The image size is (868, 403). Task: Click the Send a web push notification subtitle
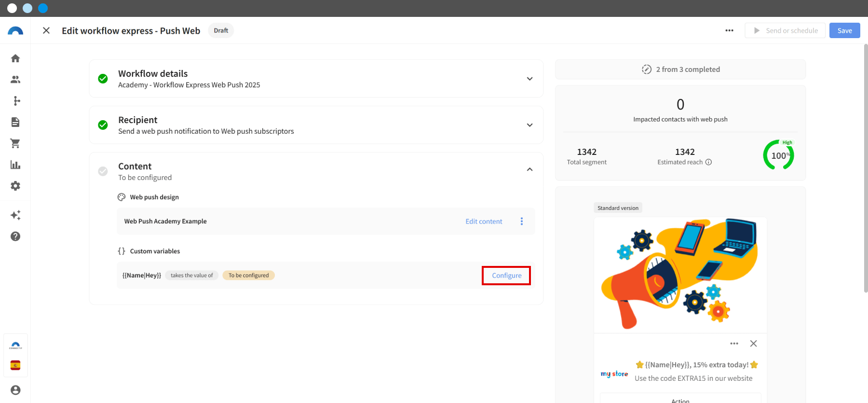(x=206, y=131)
